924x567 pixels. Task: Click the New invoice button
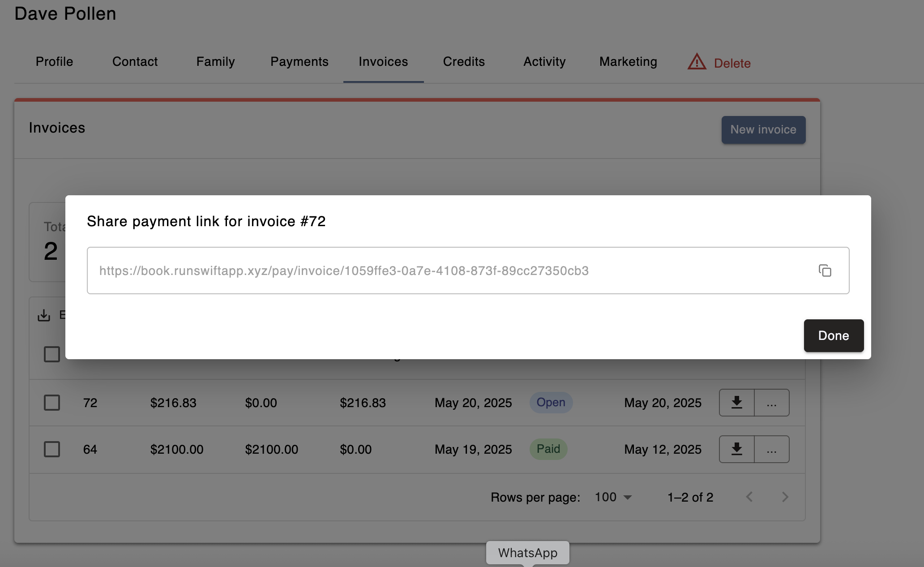(763, 130)
